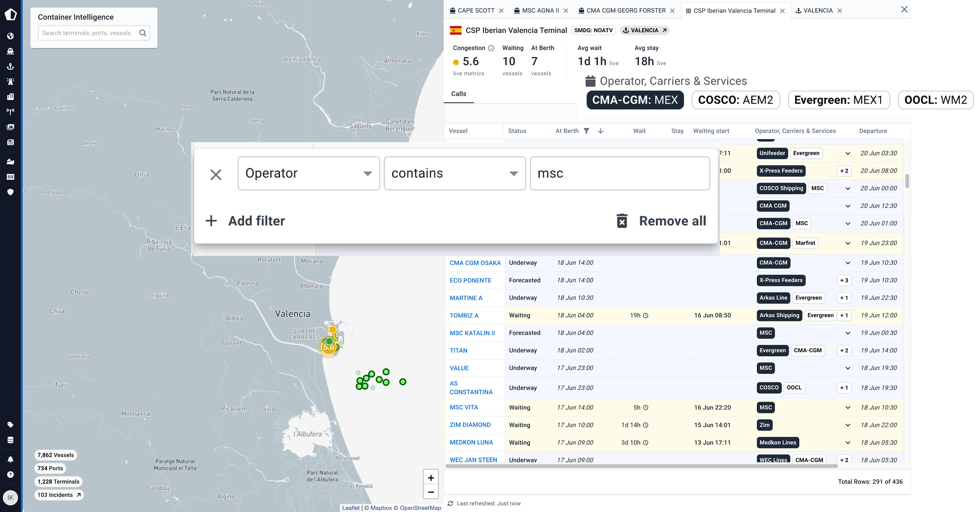Click the At Berth sort arrow

click(x=601, y=131)
